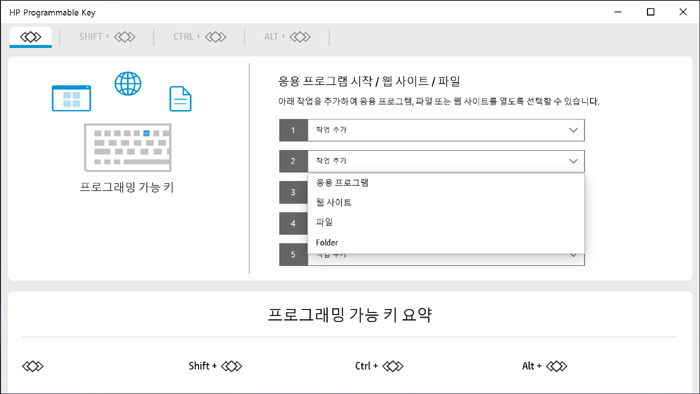The image size is (700, 394).
Task: Close the HP Programmable Key window
Action: (683, 12)
